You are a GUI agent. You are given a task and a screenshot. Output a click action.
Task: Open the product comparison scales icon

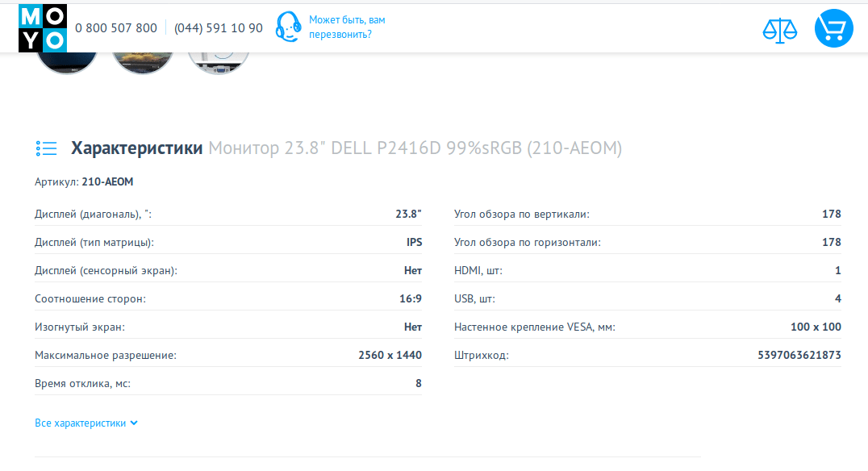pos(779,31)
